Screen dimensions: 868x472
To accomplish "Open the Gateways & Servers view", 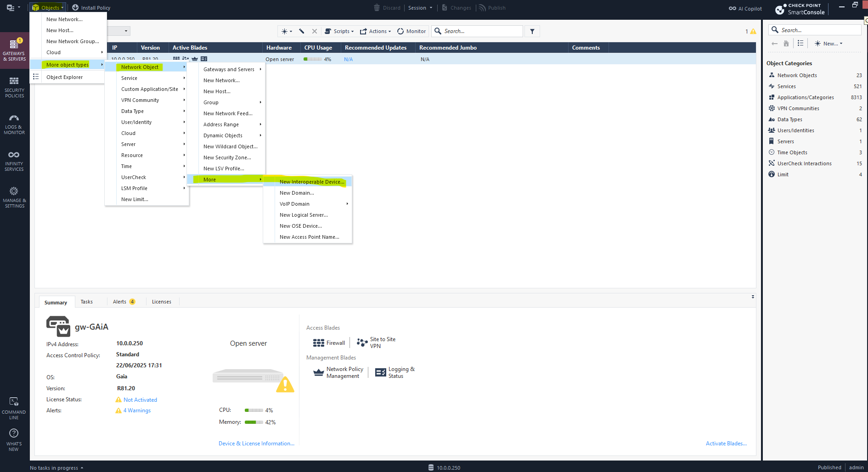I will click(x=15, y=51).
